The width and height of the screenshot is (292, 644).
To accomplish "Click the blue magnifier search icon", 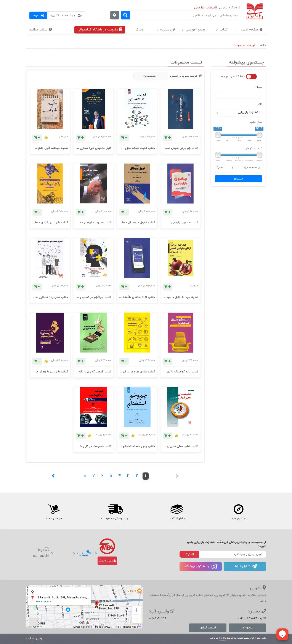I will tap(125, 15).
